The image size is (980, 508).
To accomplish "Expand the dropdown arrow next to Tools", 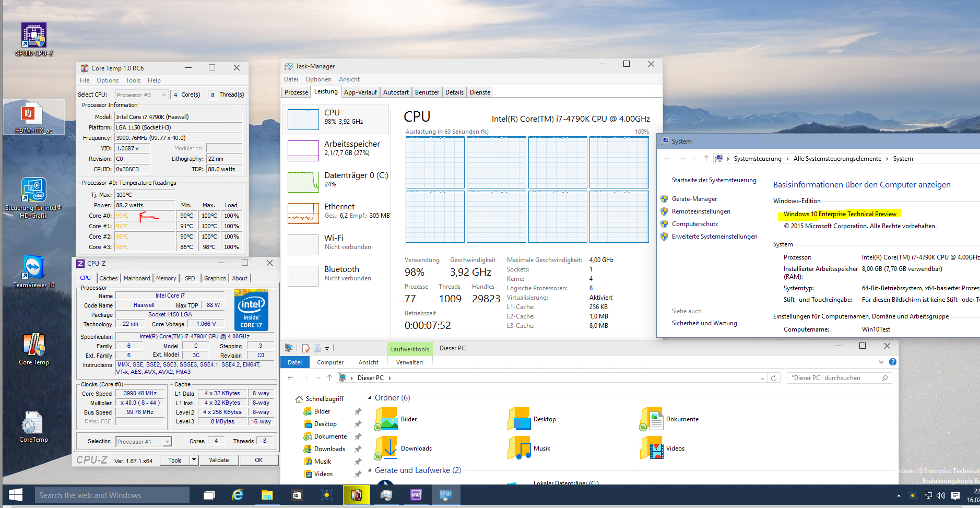I will point(194,460).
